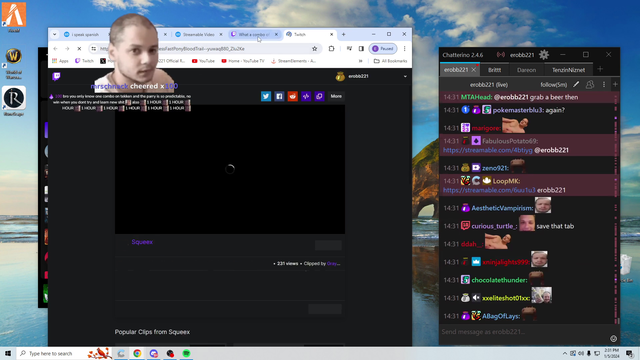Click the address bar URL field
Image resolution: width=640 pixels, height=360 pixels.
pyautogui.click(x=204, y=49)
